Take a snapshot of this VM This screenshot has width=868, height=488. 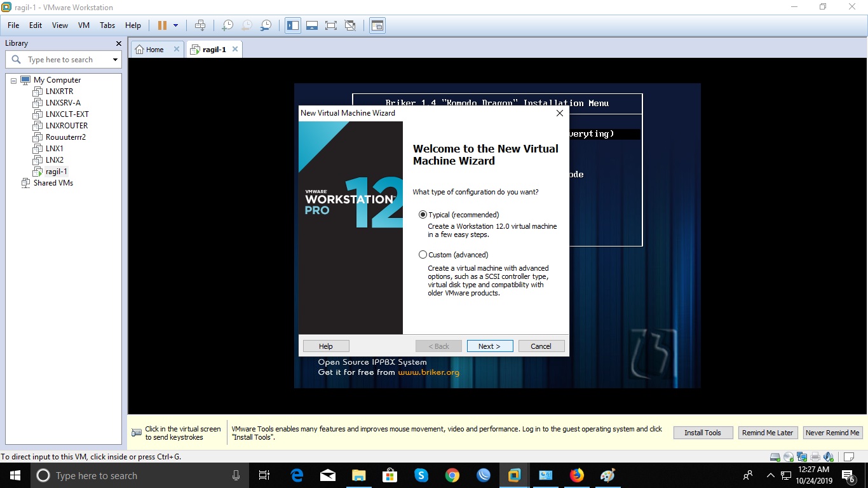(x=227, y=25)
